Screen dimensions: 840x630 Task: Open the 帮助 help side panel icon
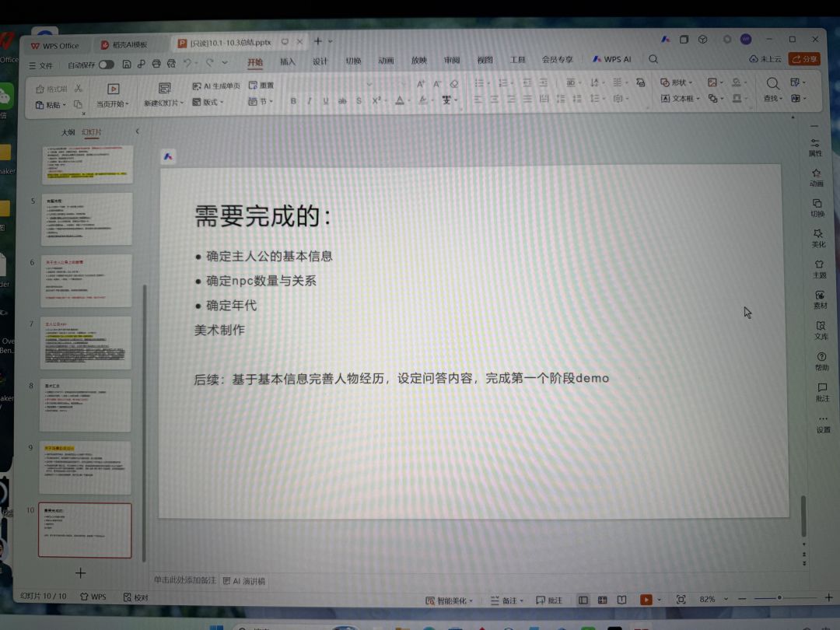click(822, 362)
